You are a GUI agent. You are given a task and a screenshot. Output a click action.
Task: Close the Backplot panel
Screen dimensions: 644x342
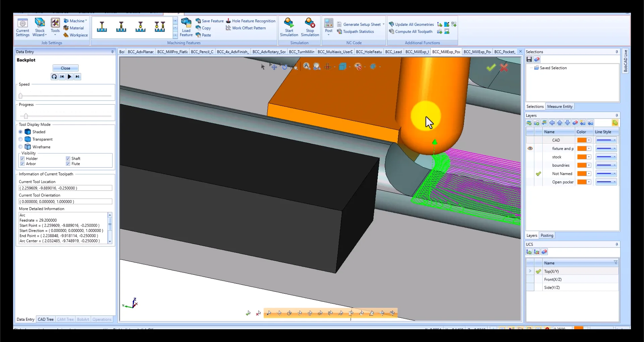pos(65,68)
